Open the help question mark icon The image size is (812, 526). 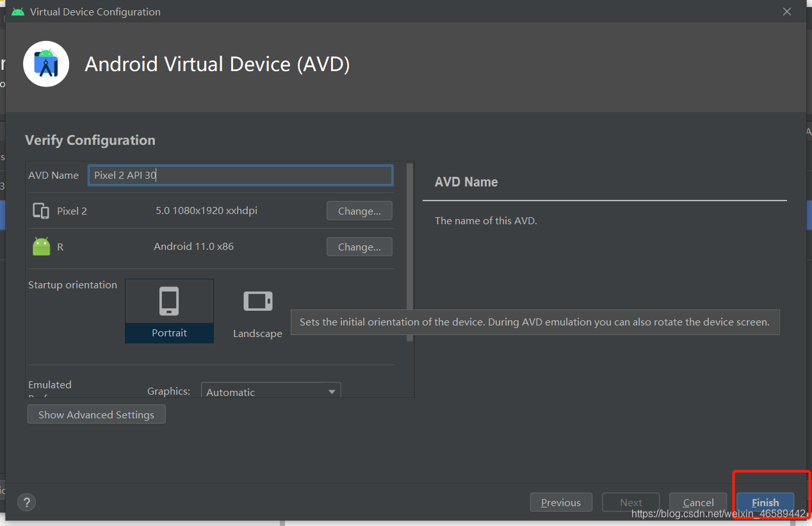[x=27, y=502]
